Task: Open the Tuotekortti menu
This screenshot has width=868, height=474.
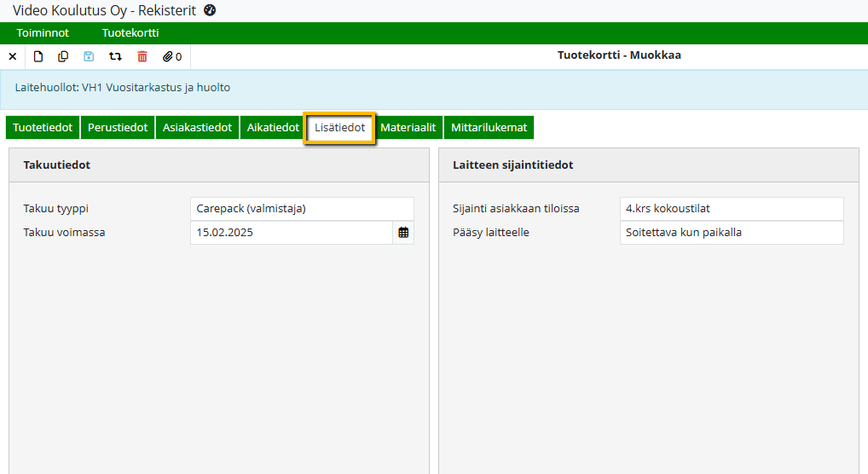Action: 130,33
